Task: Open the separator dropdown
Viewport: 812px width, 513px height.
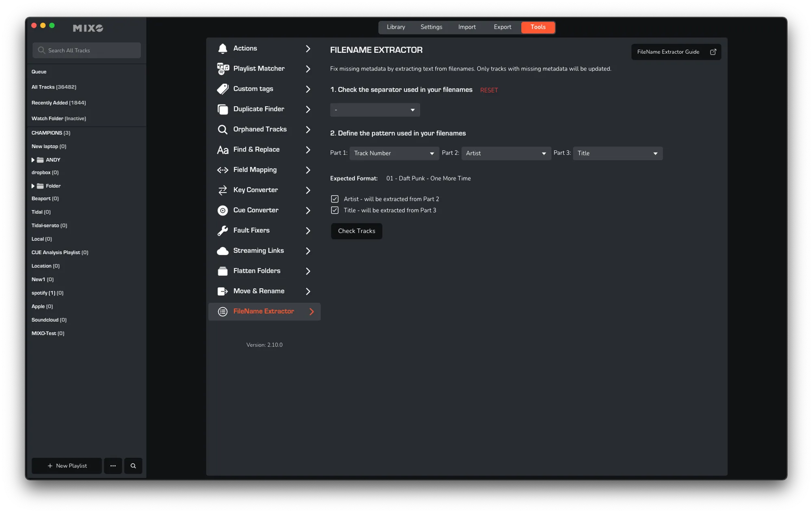Action: coord(375,110)
